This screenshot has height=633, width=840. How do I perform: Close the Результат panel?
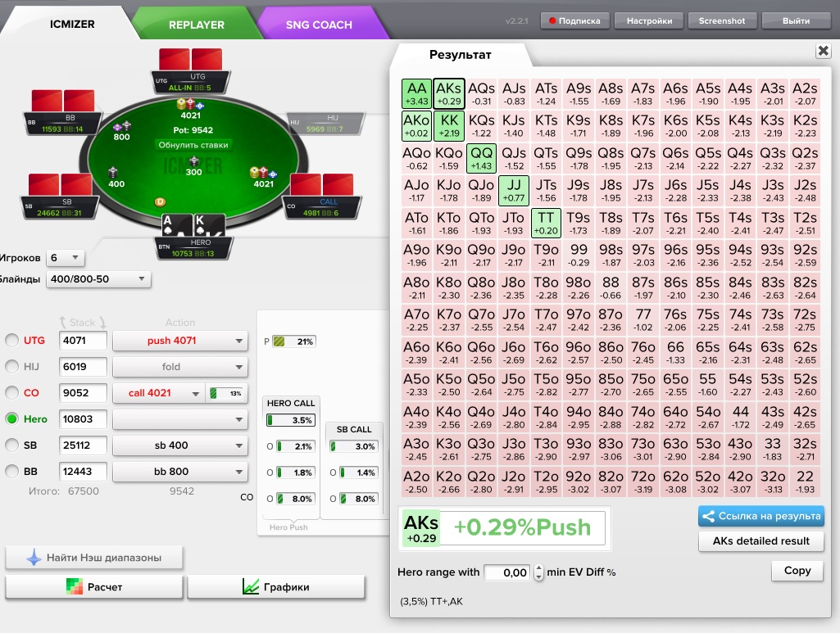(x=824, y=51)
